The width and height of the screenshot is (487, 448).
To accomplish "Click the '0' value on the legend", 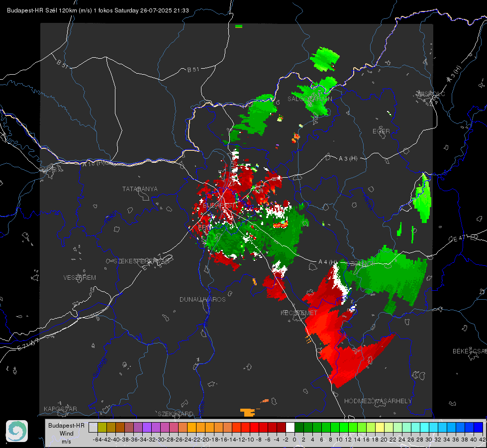I will tap(294, 440).
